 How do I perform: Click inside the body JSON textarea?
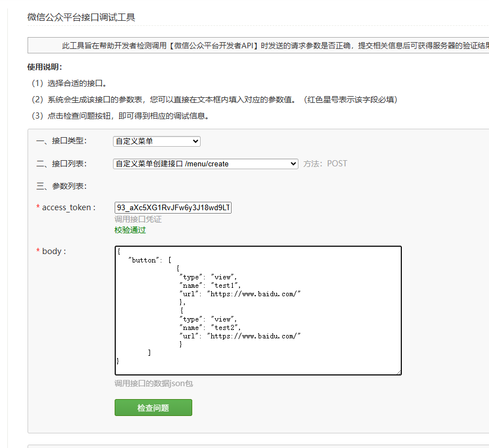[x=258, y=310]
